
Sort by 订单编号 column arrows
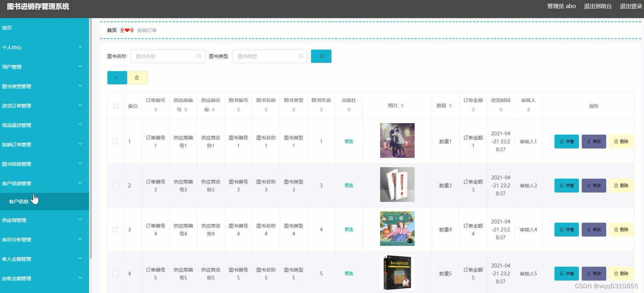(156, 110)
